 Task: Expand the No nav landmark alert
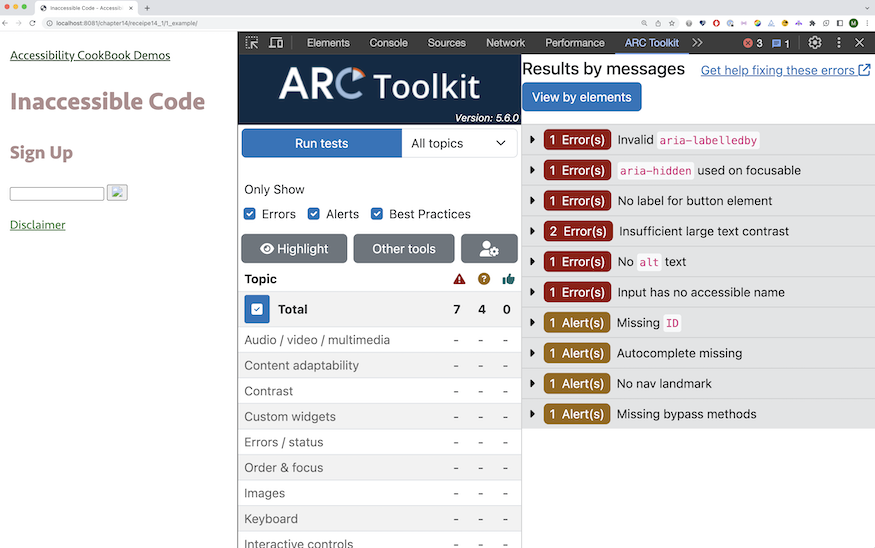coord(532,383)
